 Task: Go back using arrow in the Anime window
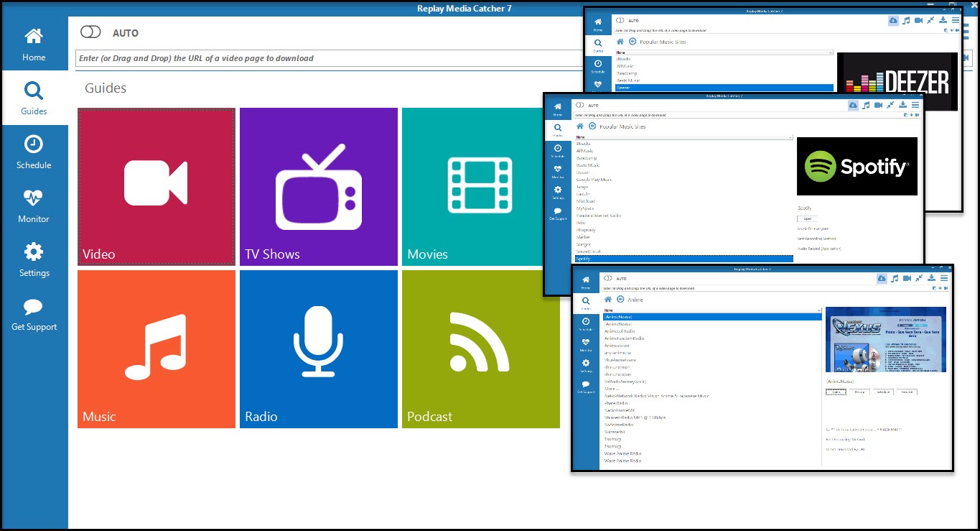click(621, 299)
